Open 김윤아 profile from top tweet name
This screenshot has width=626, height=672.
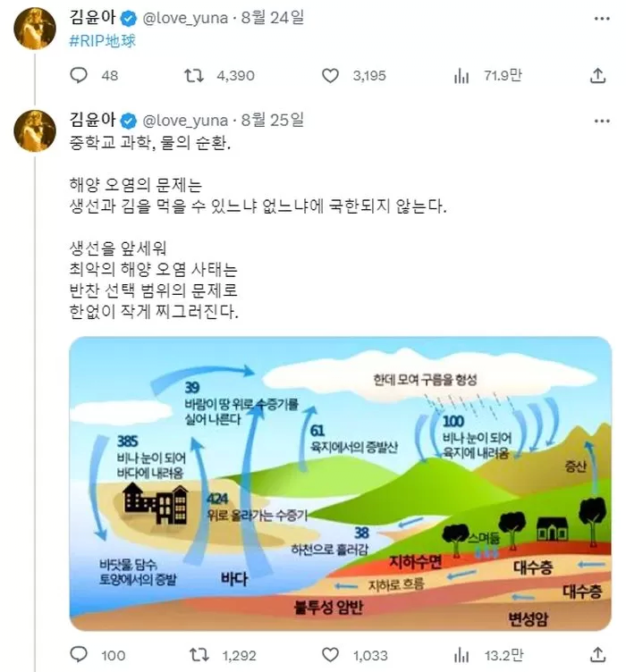tap(93, 18)
